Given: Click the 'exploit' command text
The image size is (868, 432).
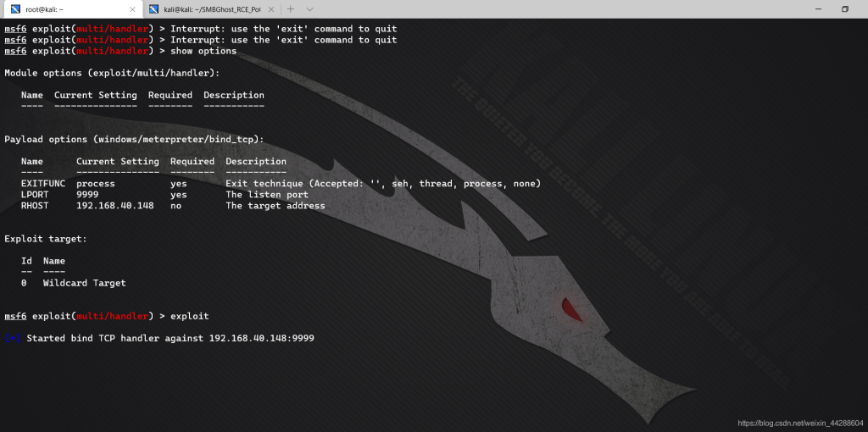Looking at the screenshot, I should pos(190,317).
